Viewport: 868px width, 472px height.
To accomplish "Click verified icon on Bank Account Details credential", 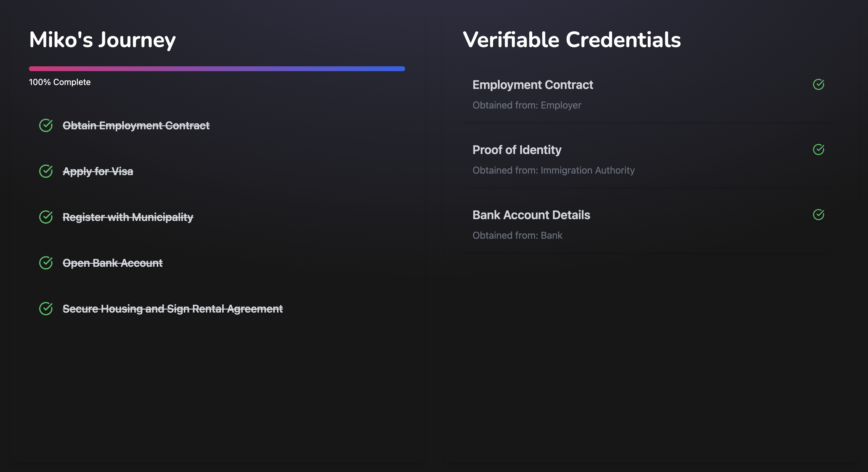I will click(819, 215).
